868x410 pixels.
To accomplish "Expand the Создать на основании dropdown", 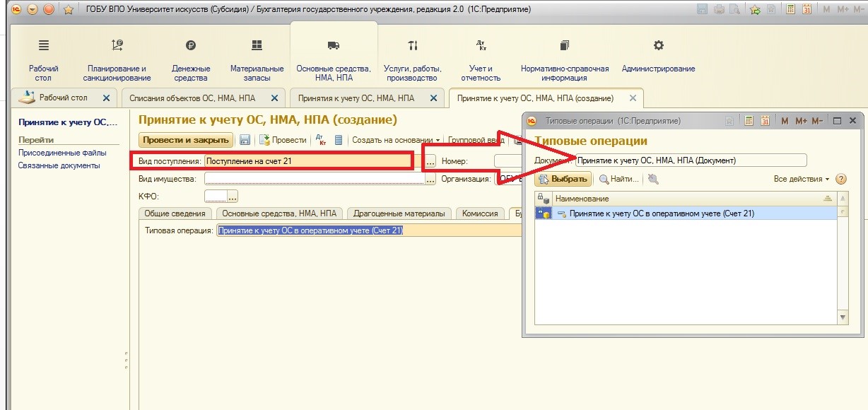I will [x=396, y=140].
